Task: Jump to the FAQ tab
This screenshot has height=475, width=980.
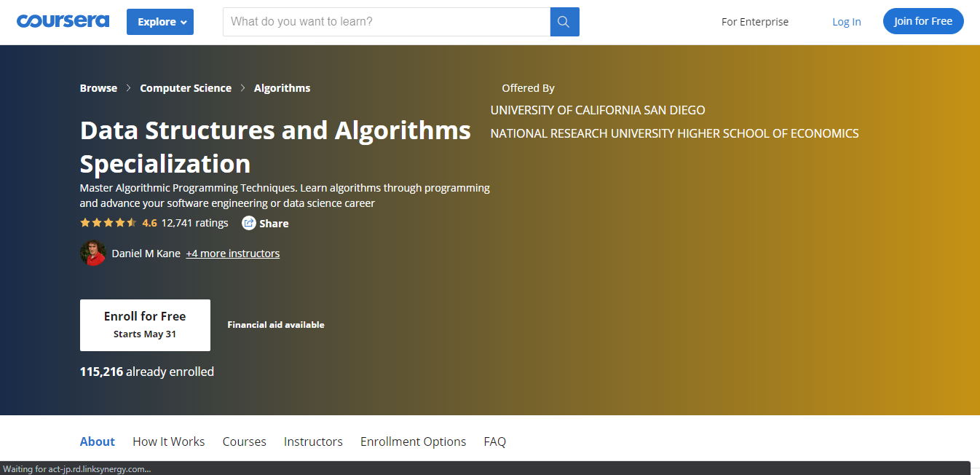Action: point(494,441)
